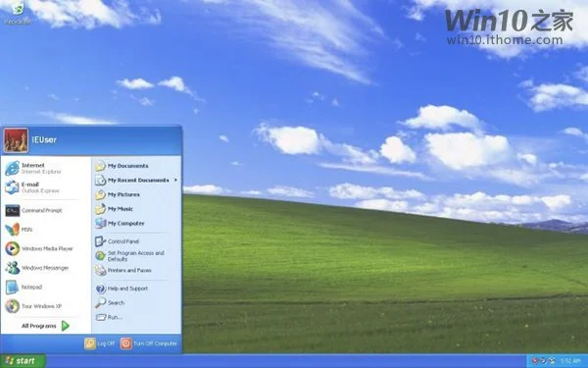Launch Notepad from the pinned list
The width and height of the screenshot is (588, 368).
point(46,287)
